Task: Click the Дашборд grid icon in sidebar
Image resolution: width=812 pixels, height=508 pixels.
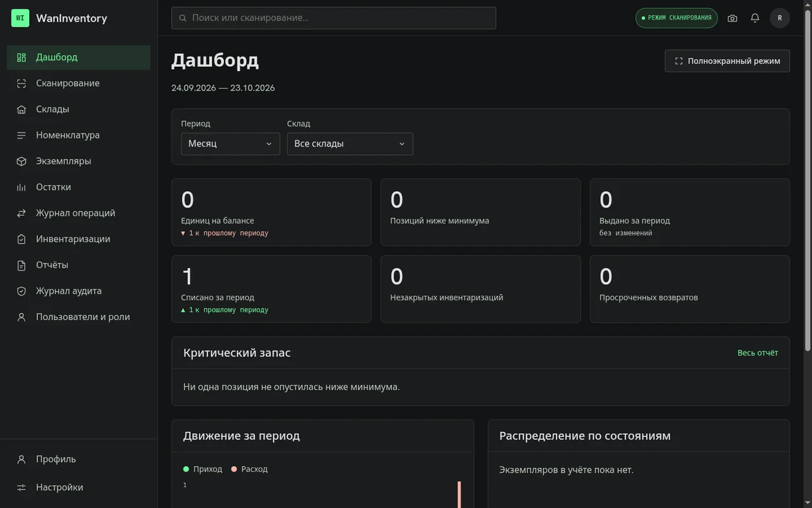Action: [x=22, y=57]
